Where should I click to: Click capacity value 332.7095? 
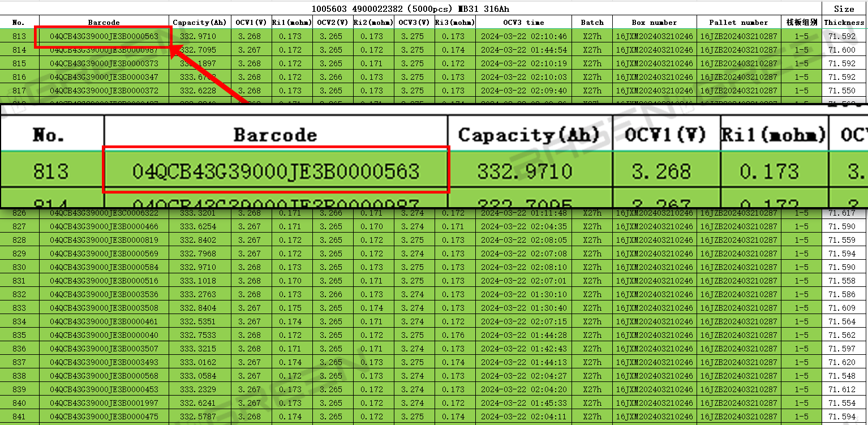click(x=198, y=50)
